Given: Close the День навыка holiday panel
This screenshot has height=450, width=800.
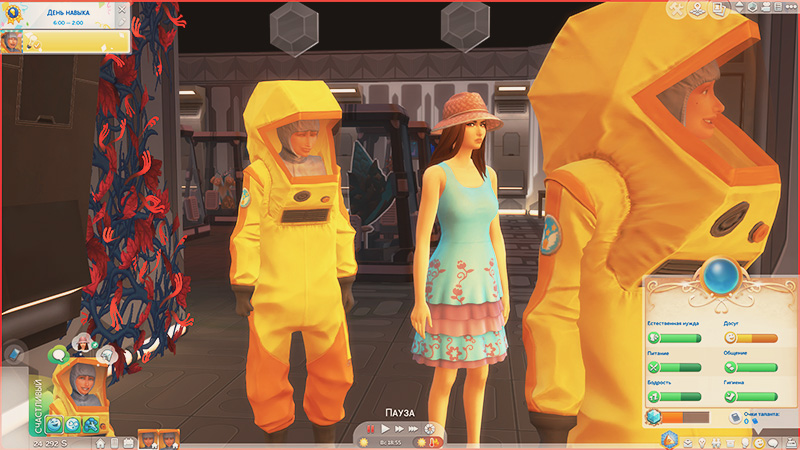Looking at the screenshot, I should tap(122, 9).
